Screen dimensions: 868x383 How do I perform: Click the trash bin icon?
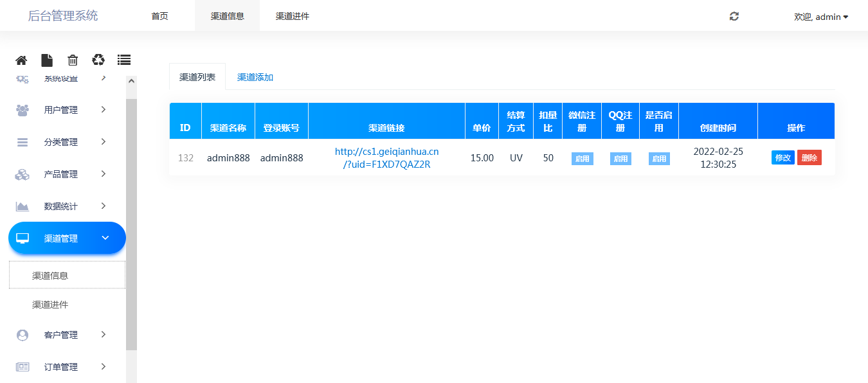(72, 59)
